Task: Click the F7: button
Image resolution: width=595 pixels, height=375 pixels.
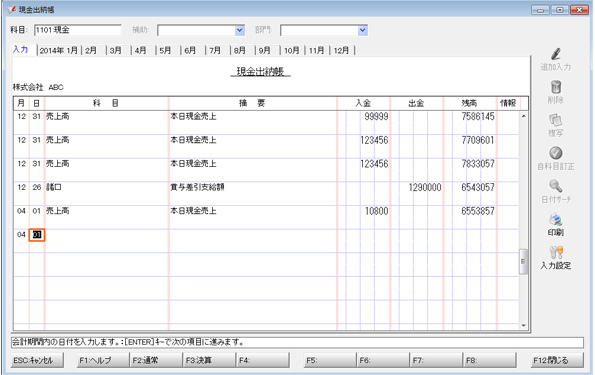Action: [x=436, y=360]
